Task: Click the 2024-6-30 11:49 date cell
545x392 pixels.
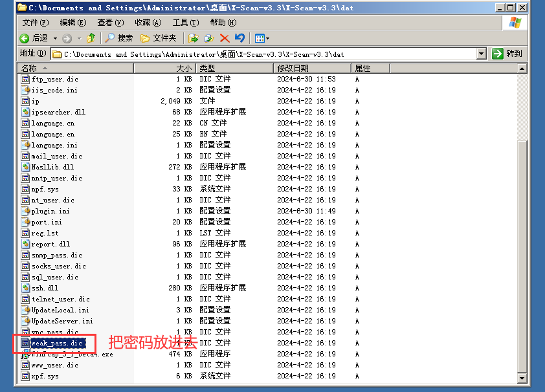Action: [x=306, y=211]
